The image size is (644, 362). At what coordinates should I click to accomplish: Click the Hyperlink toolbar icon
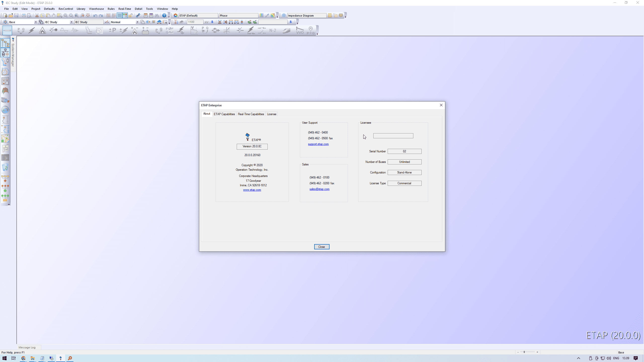[138, 15]
